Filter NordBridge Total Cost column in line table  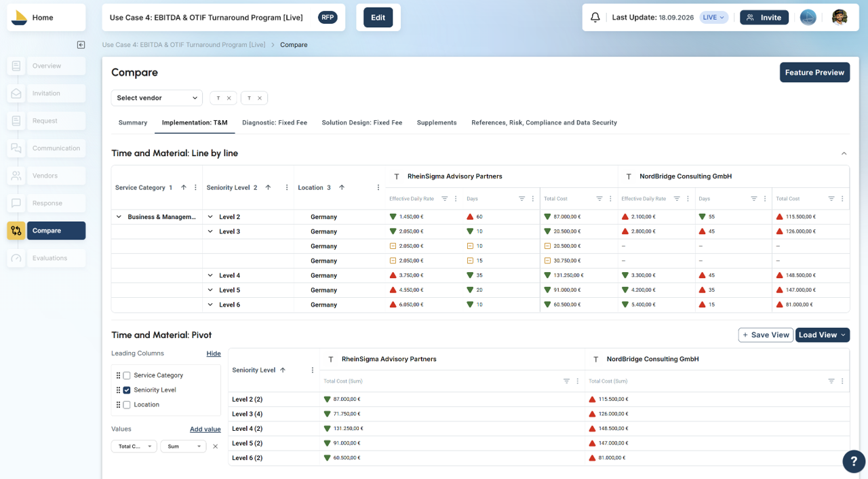[x=831, y=199]
